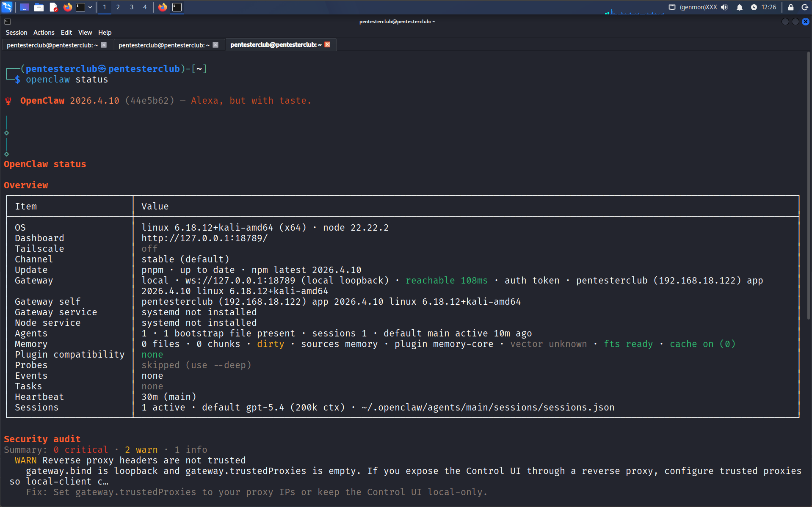Image resolution: width=812 pixels, height=507 pixels.
Task: Close the second terminal tab
Action: 215,45
